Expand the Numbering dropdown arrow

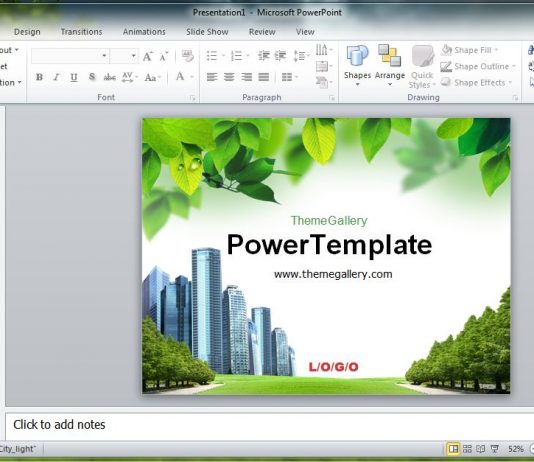[248, 55]
